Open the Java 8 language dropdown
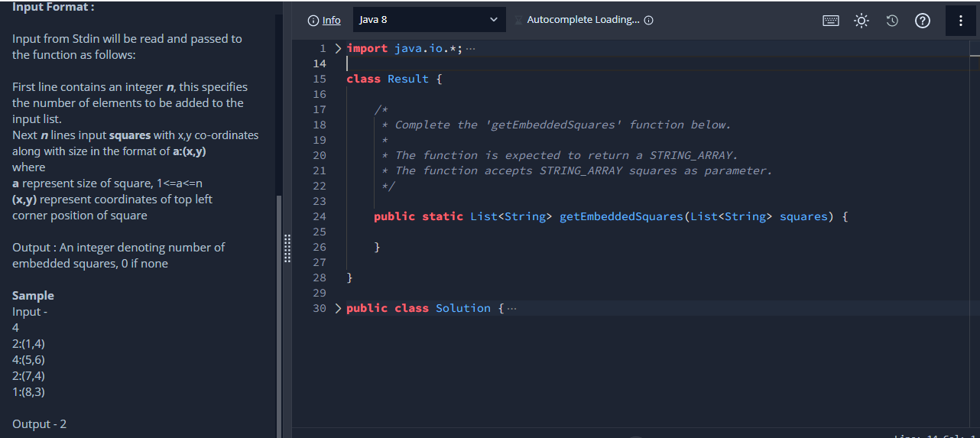980x438 pixels. [x=429, y=20]
